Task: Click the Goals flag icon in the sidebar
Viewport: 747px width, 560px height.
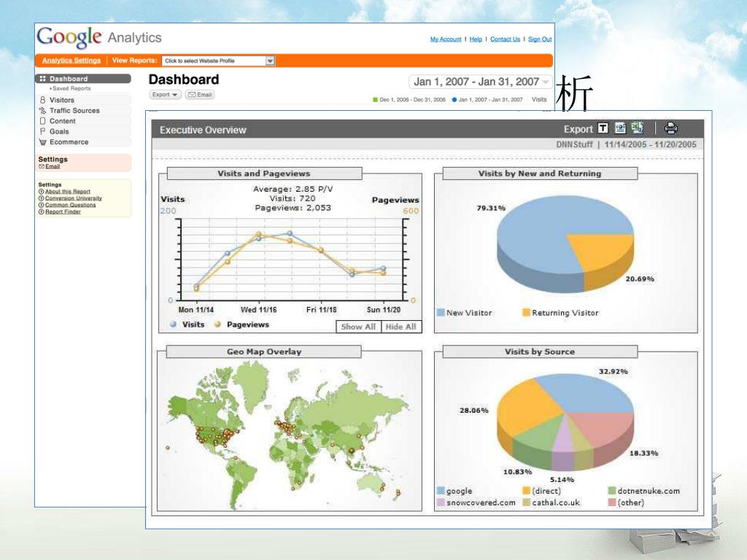Action: (42, 131)
